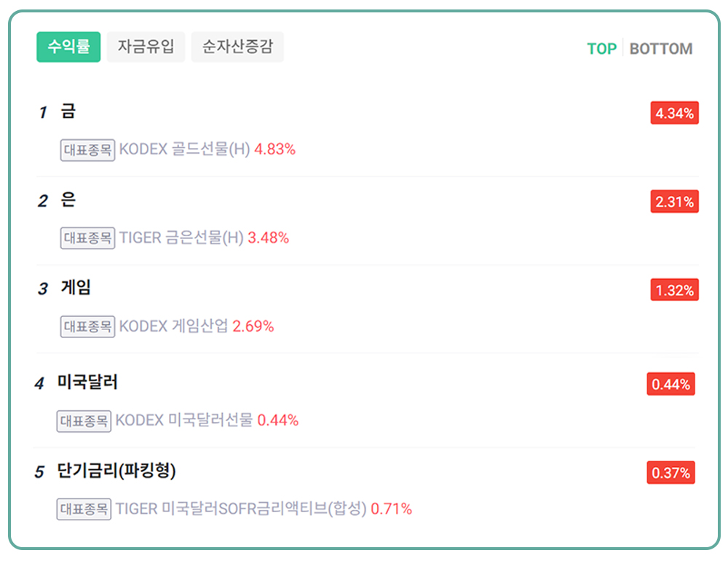728x561 pixels.
Task: Click TIGER 미국달러SOFR금리액티브(합성) ETF link
Action: click(x=241, y=509)
